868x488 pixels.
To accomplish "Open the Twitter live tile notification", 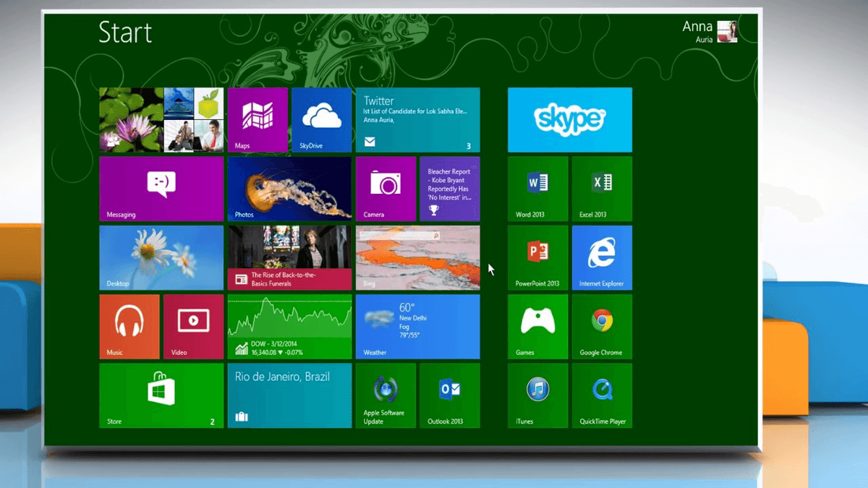I will [417, 119].
